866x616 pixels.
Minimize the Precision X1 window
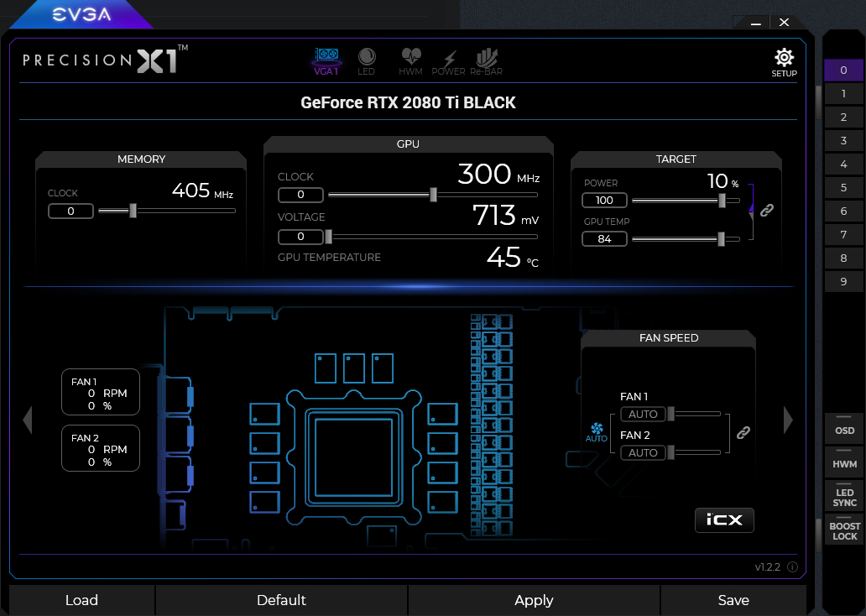click(756, 23)
